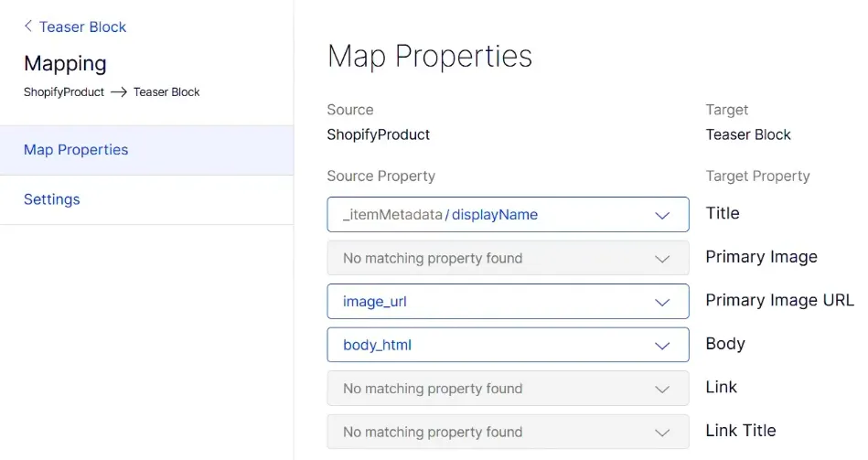The height and width of the screenshot is (460, 868).
Task: Open source dropdown for Primary Image
Action: click(x=508, y=258)
